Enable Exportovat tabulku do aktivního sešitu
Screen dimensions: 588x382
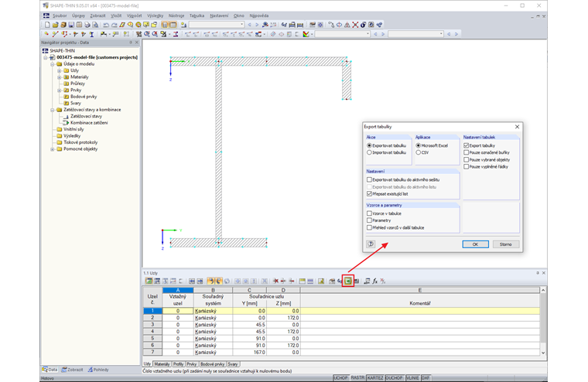point(369,179)
